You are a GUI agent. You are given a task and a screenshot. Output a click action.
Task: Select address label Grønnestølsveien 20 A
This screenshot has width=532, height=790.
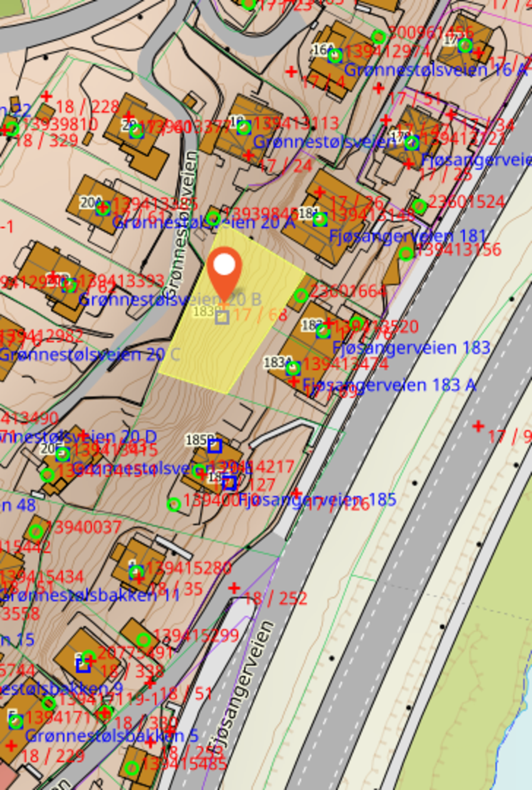click(x=204, y=222)
